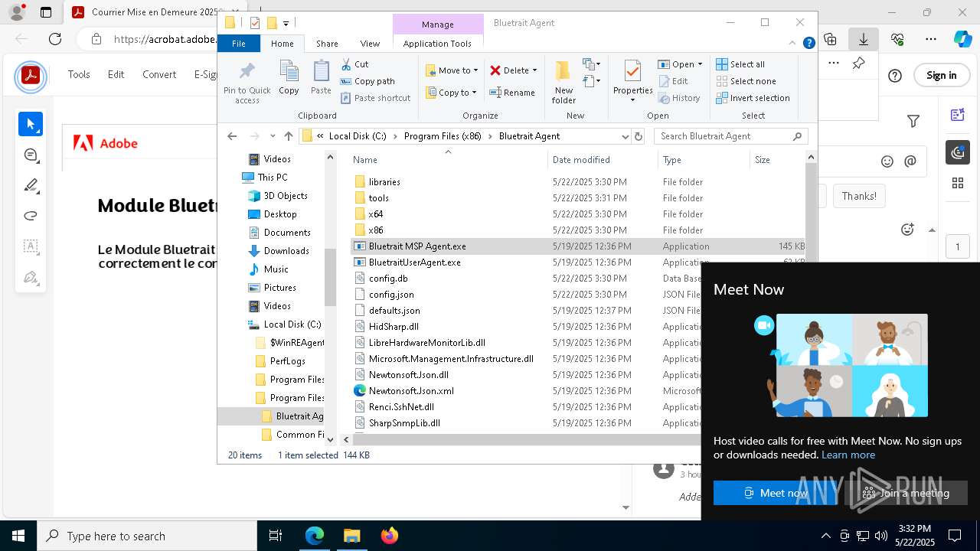The height and width of the screenshot is (551, 980).
Task: Click the Thanks! suggestion button
Action: point(859,196)
